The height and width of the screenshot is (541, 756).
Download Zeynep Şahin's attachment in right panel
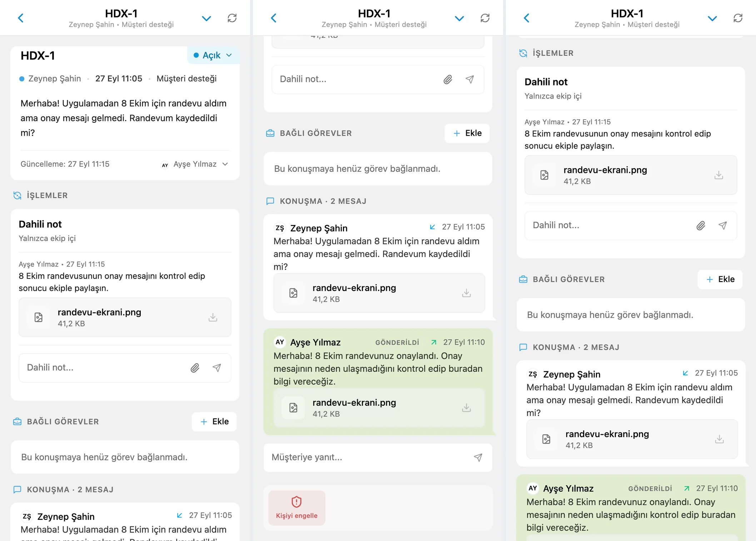point(719,439)
